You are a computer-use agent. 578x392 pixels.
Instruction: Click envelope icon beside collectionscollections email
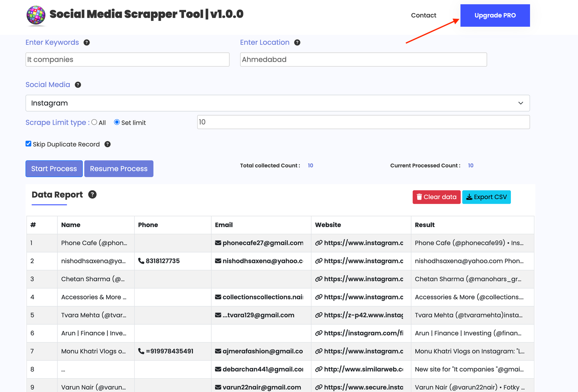[218, 297]
